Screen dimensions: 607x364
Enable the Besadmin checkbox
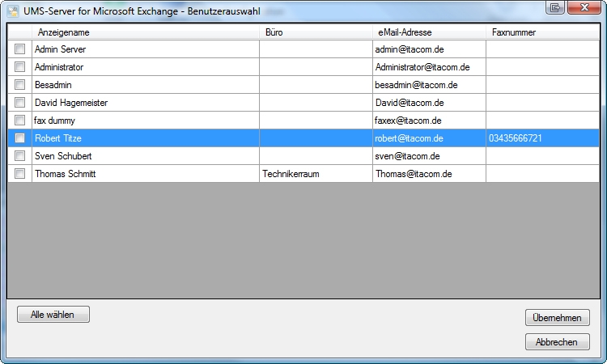tap(19, 85)
